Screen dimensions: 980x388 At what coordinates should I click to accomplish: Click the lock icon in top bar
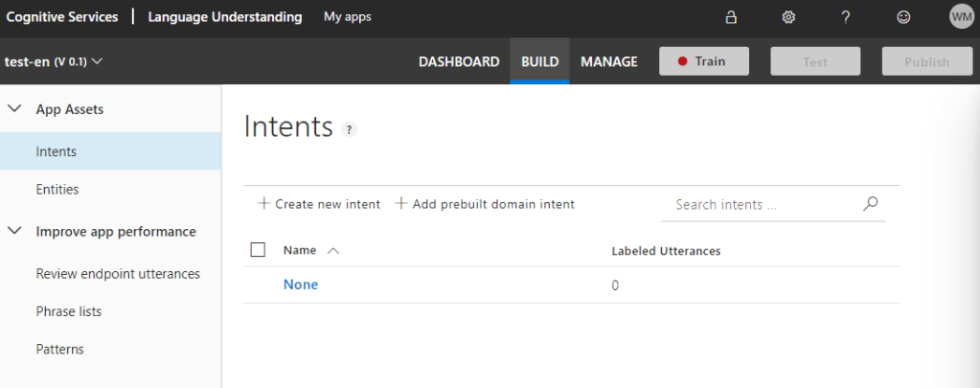coord(731,17)
